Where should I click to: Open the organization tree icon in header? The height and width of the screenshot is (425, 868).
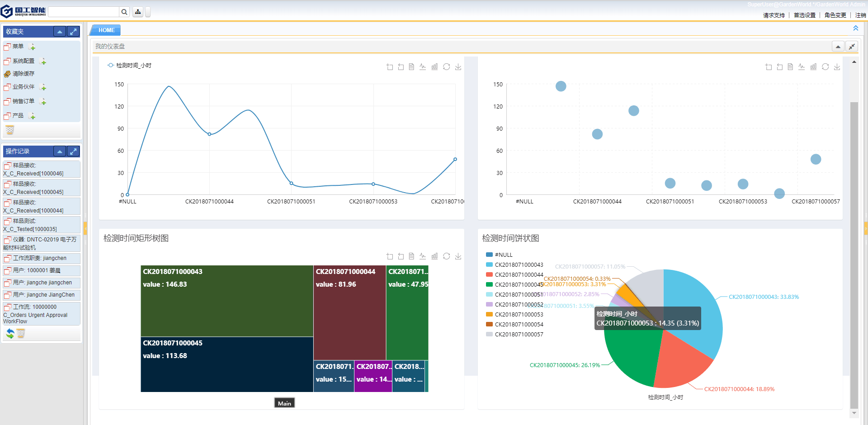[138, 12]
